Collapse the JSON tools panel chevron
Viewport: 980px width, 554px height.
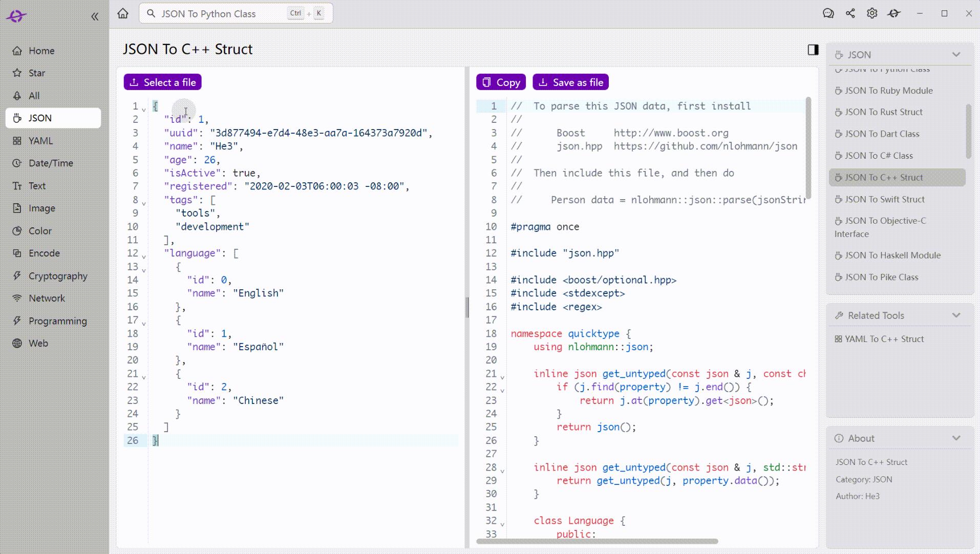pyautogui.click(x=956, y=55)
